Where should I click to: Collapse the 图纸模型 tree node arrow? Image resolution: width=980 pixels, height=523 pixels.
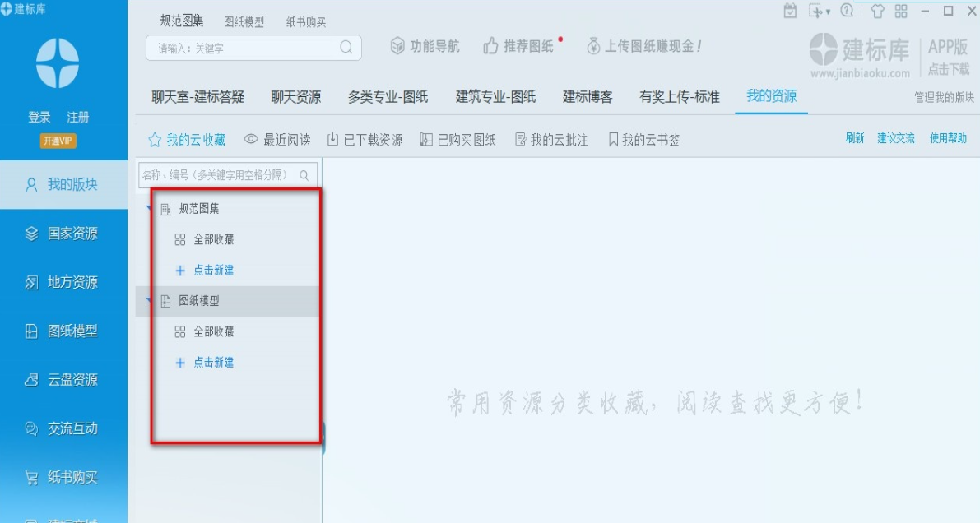[x=149, y=300]
